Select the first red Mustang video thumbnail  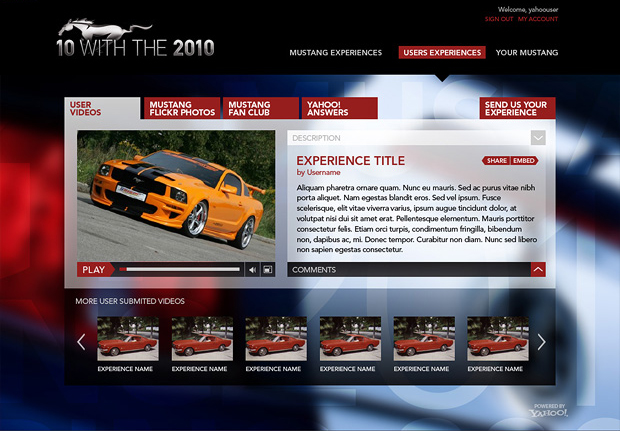click(x=126, y=339)
